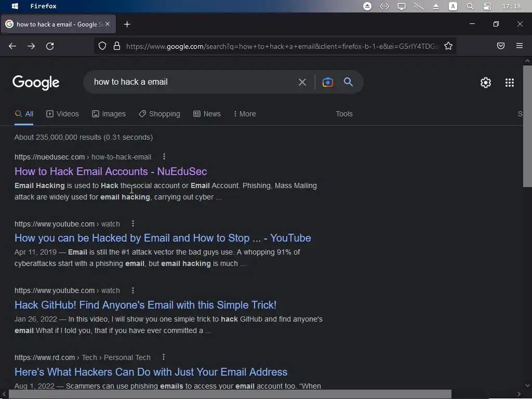Click scroll-right arrow of horizontal scrollbar
This screenshot has width=532, height=399.
click(519, 394)
